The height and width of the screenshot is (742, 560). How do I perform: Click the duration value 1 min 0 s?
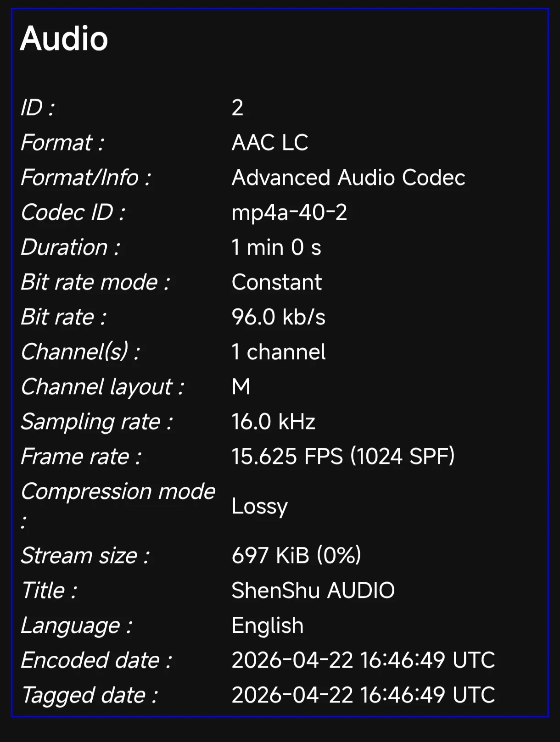(276, 247)
